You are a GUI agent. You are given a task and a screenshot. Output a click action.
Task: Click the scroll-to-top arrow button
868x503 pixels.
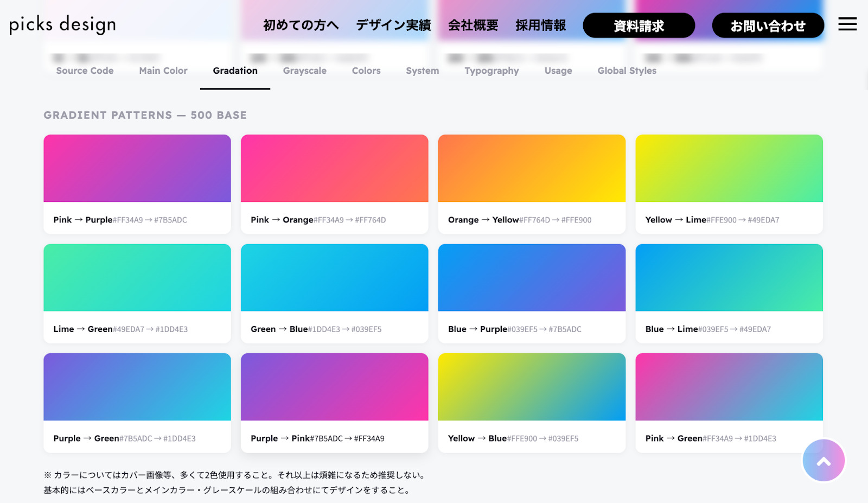(823, 460)
